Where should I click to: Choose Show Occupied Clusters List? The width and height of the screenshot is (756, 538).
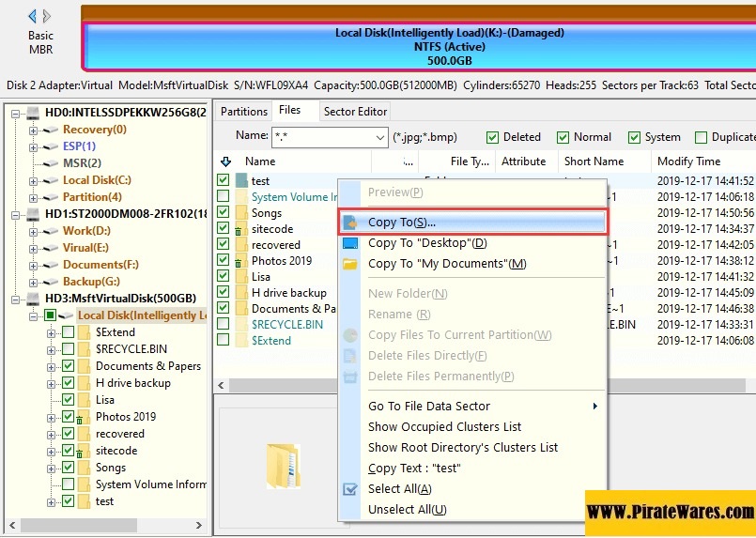[444, 427]
